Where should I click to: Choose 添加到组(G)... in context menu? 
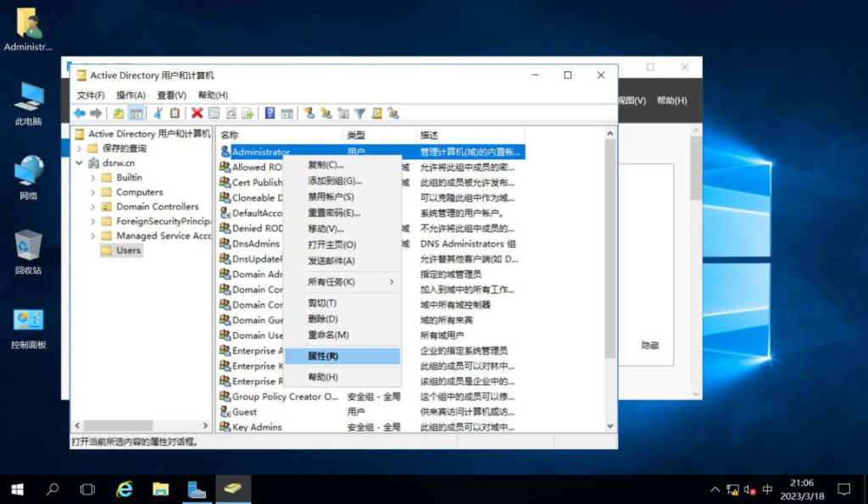[342, 181]
